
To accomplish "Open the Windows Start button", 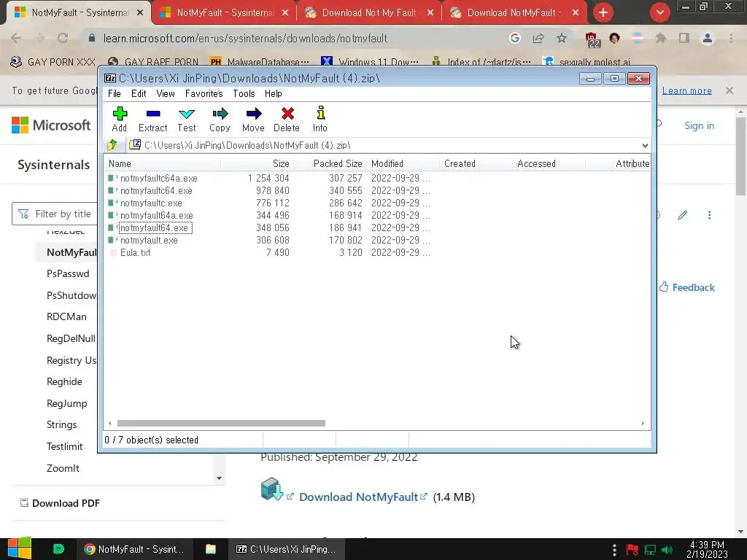I will tap(20, 548).
